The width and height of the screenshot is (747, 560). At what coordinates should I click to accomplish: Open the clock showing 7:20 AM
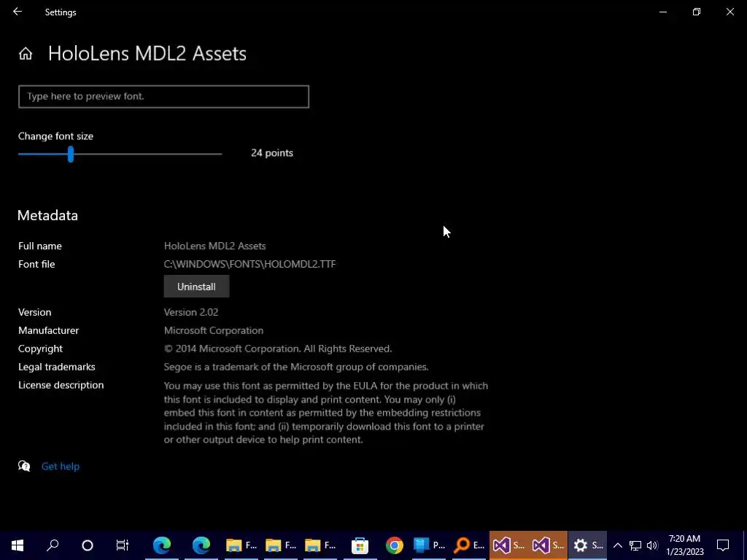pyautogui.click(x=684, y=545)
